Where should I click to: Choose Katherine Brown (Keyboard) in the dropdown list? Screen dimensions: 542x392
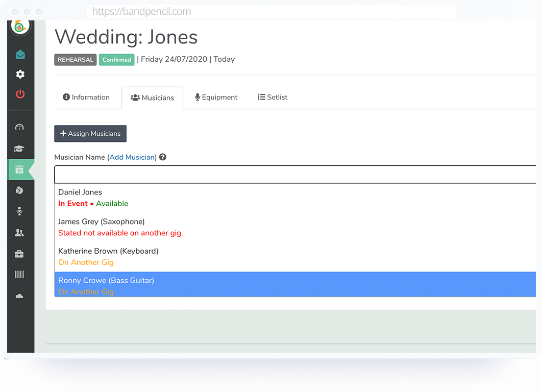(108, 251)
